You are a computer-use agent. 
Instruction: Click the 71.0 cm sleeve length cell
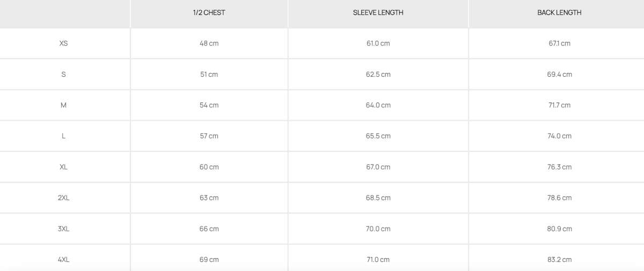(378, 259)
